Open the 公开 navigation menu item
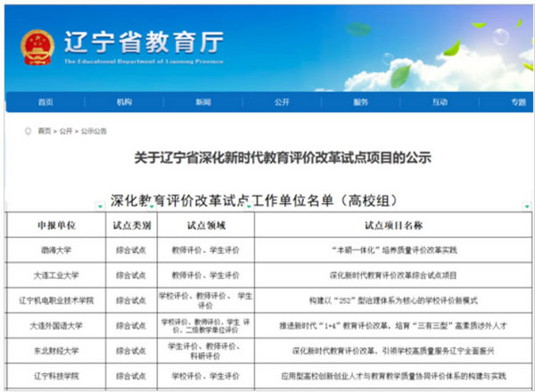Viewport: 535px width, 392px height. [x=282, y=102]
